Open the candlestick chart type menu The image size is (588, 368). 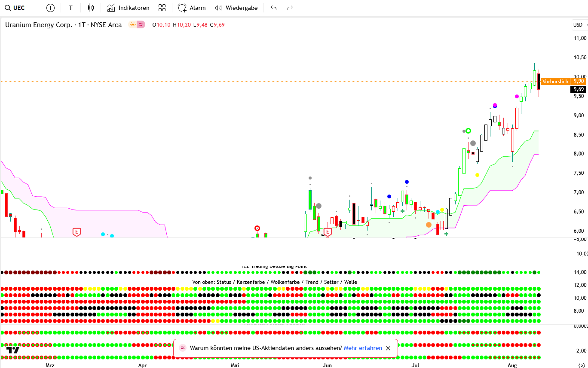[x=90, y=8]
